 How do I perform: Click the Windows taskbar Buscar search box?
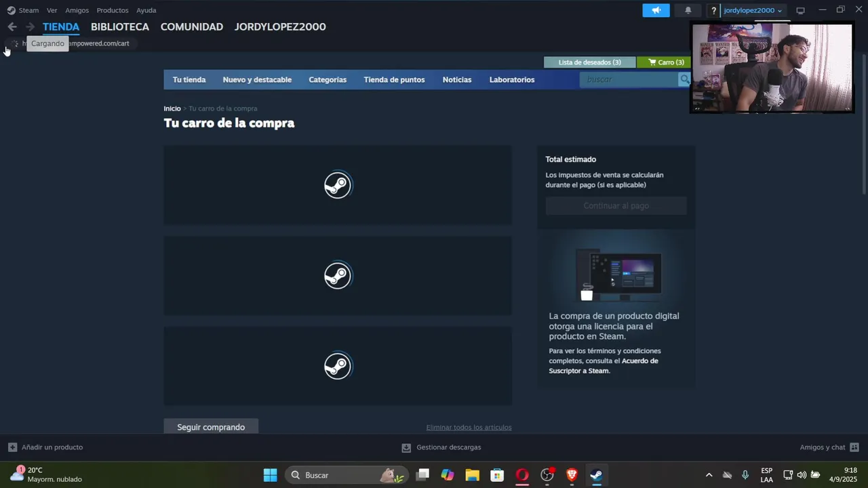click(x=347, y=475)
